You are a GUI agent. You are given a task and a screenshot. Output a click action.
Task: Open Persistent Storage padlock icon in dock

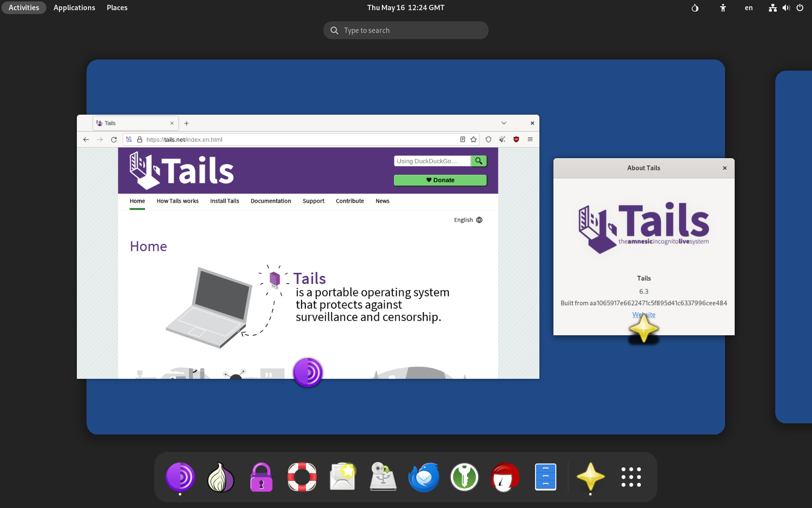click(x=261, y=477)
